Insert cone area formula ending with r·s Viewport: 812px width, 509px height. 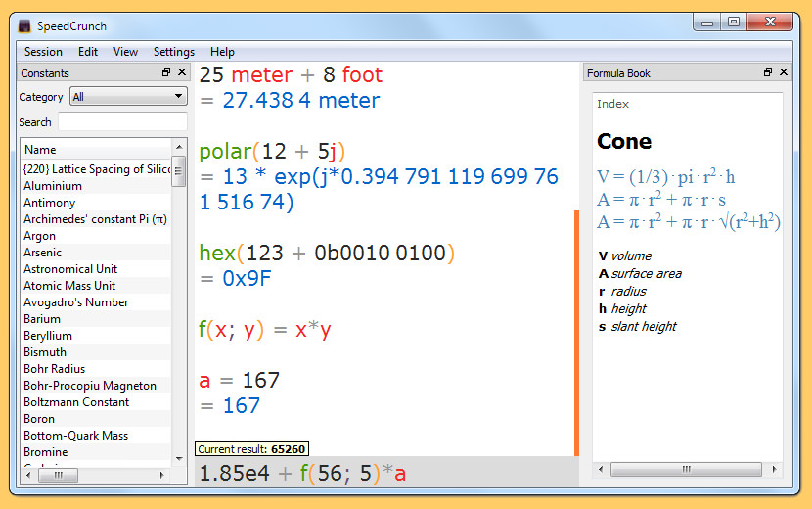[x=661, y=200]
